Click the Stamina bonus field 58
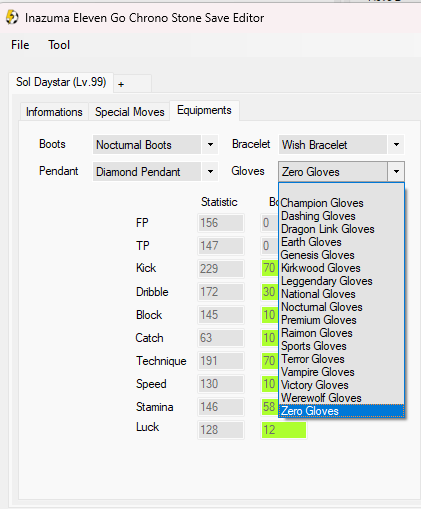The width and height of the screenshot is (421, 509). point(269,407)
